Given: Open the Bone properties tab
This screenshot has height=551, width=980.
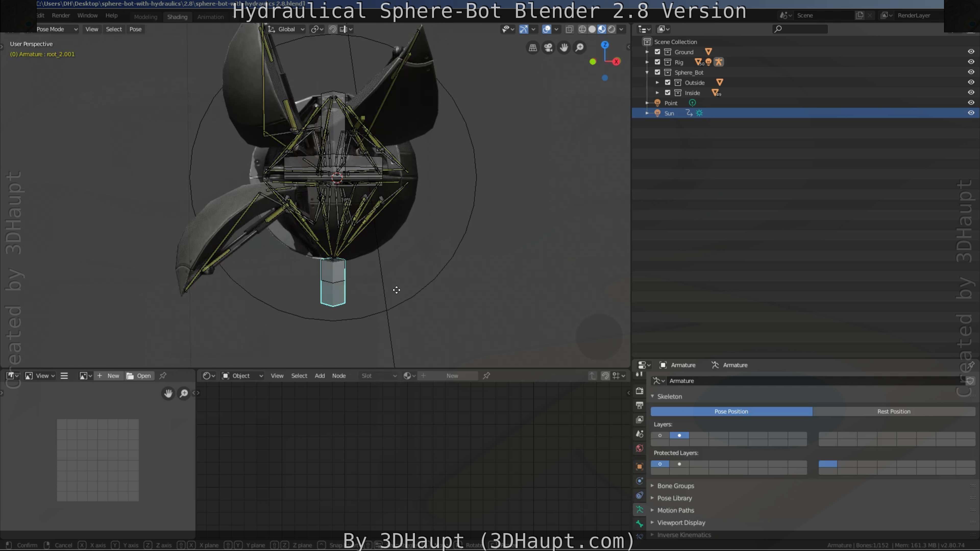Looking at the screenshot, I should (640, 524).
